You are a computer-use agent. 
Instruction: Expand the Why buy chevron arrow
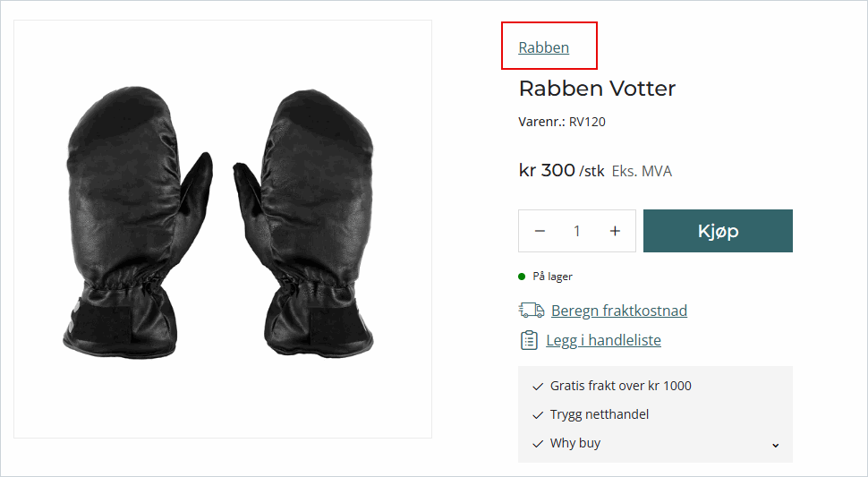pyautogui.click(x=775, y=445)
